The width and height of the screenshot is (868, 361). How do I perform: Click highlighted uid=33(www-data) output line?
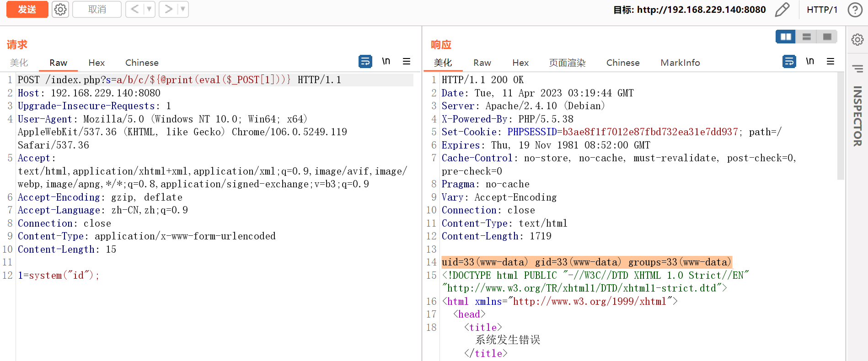point(587,262)
